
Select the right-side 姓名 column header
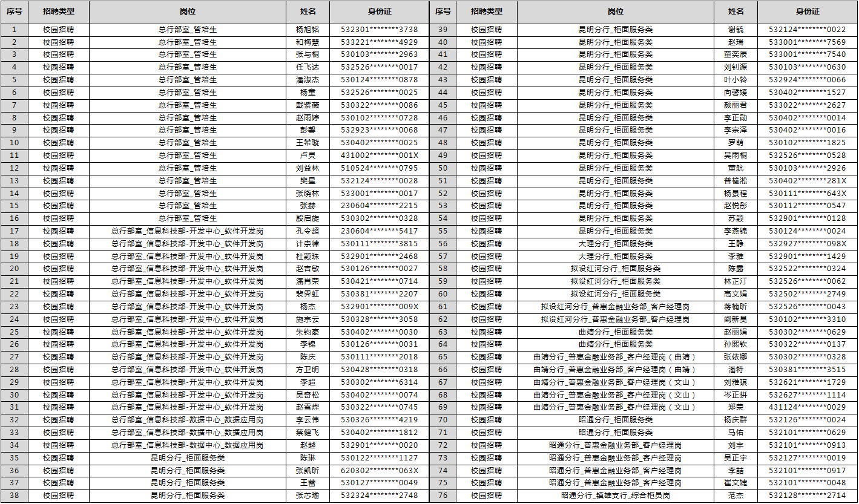pyautogui.click(x=736, y=11)
